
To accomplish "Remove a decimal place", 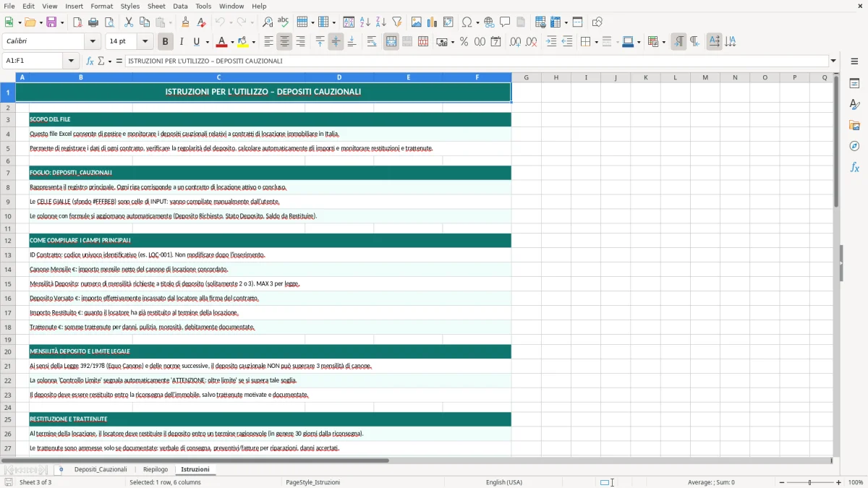I will [x=531, y=42].
